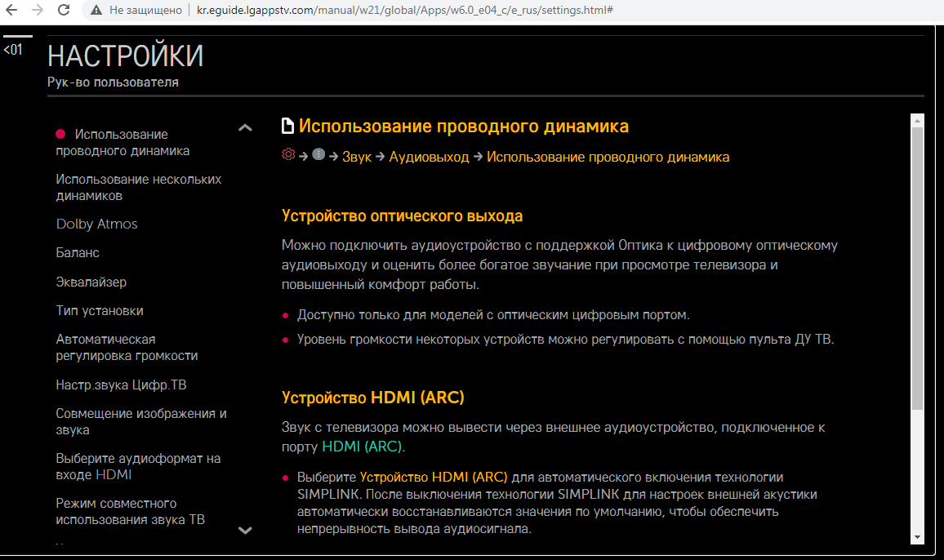Click the <01 page indicator

13,50
